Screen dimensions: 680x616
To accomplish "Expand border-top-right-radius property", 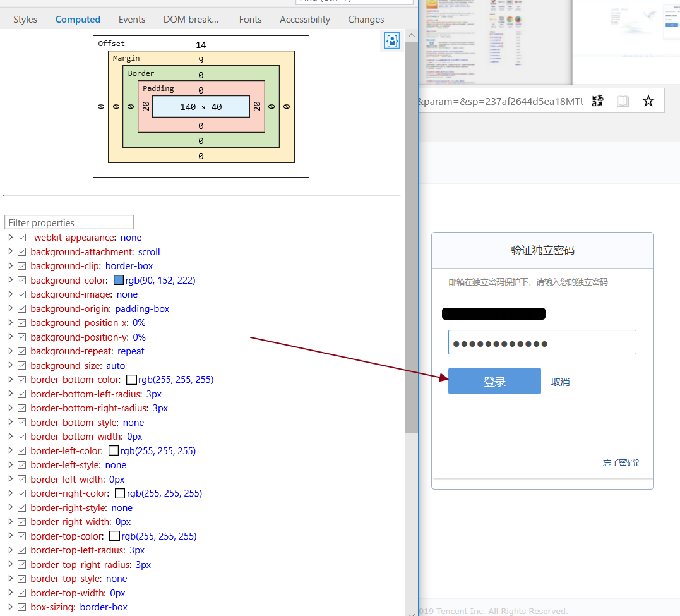I will pos(10,564).
